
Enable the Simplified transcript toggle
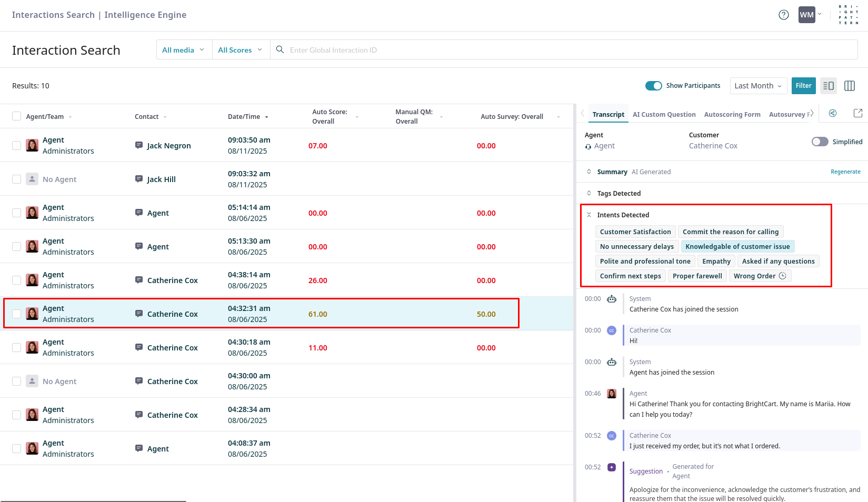[x=820, y=142]
